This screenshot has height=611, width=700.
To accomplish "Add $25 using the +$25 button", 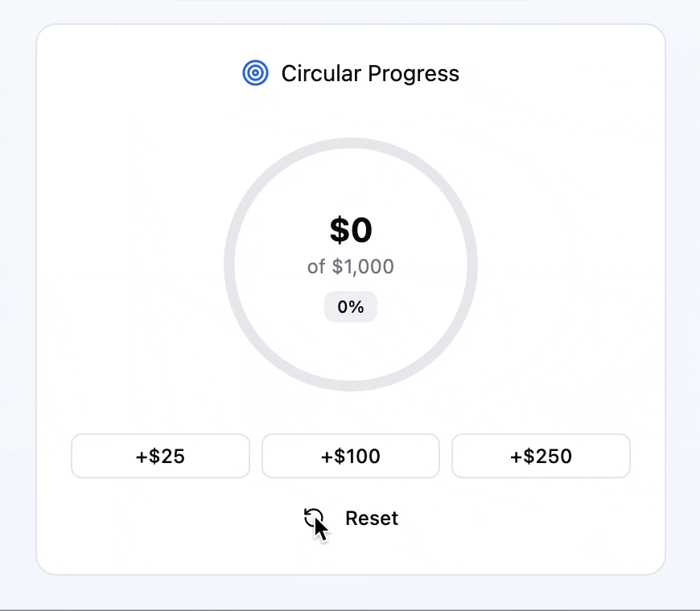I will (160, 456).
